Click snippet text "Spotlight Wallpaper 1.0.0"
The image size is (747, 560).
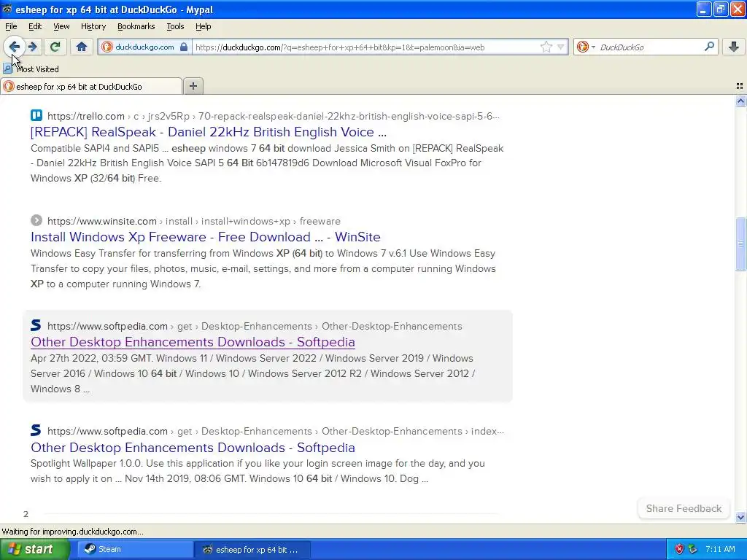87,463
